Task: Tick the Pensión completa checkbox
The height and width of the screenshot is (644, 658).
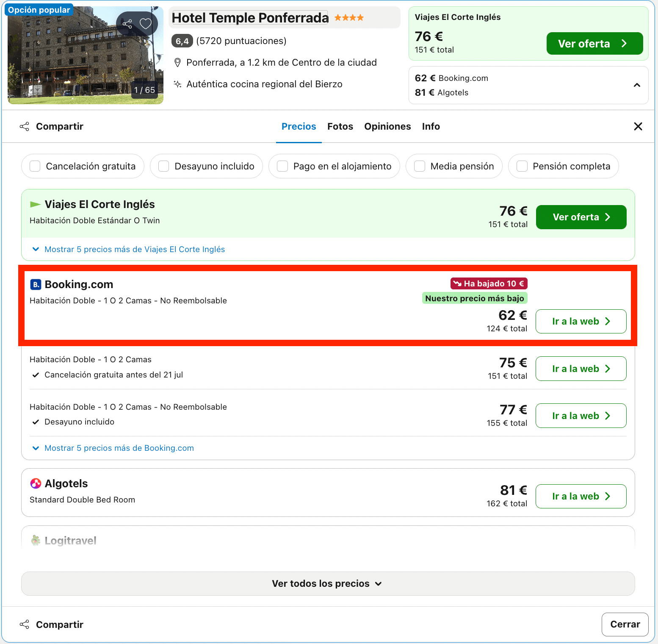Action: click(522, 166)
